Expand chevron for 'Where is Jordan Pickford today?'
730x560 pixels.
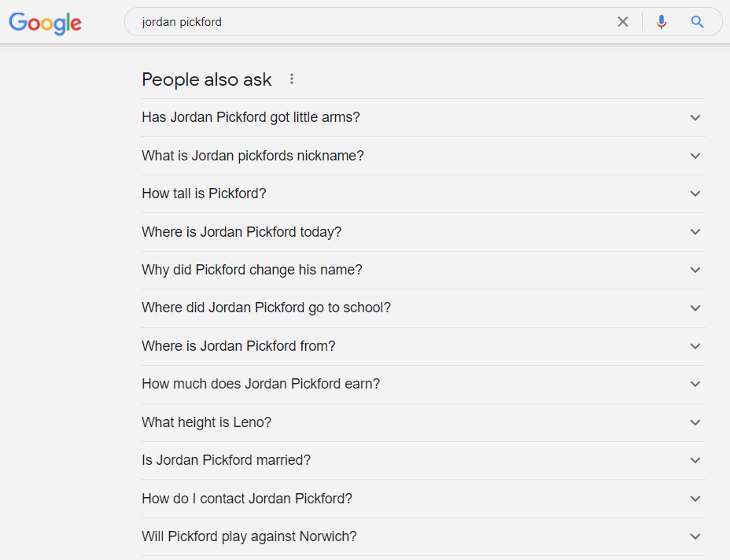tap(695, 232)
